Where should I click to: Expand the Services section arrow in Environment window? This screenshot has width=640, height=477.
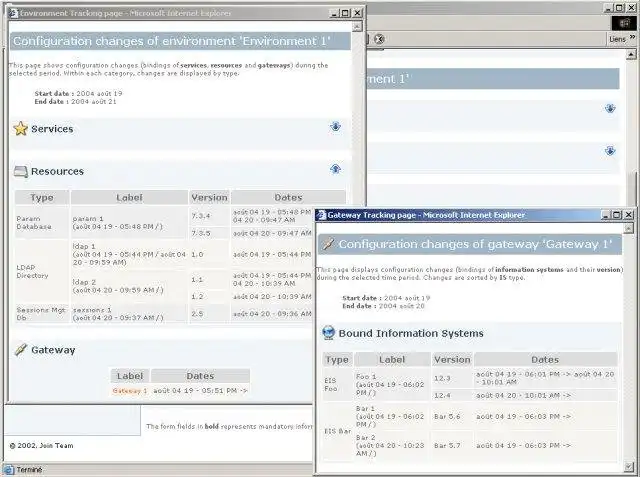point(335,126)
